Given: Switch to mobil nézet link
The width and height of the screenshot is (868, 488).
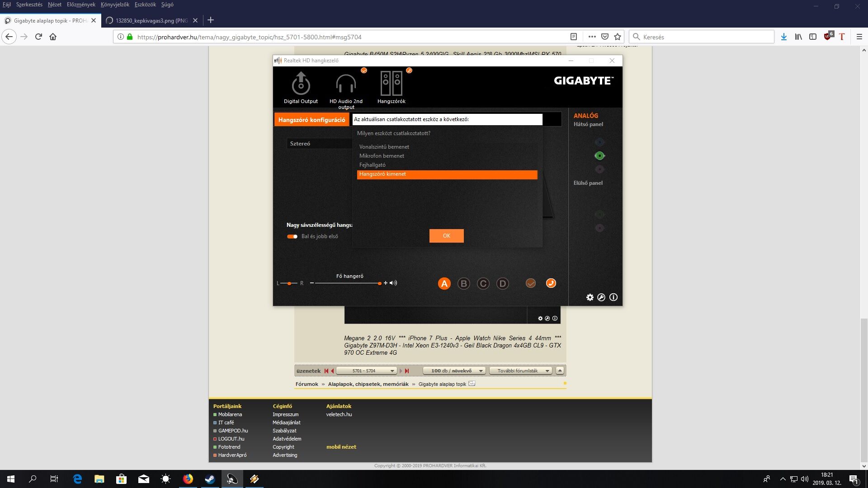Looking at the screenshot, I should pos(341,447).
